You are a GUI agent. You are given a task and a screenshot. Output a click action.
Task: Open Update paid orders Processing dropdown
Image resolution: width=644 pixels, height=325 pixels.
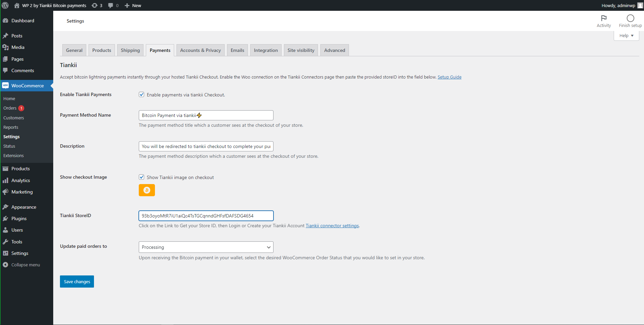(x=206, y=247)
